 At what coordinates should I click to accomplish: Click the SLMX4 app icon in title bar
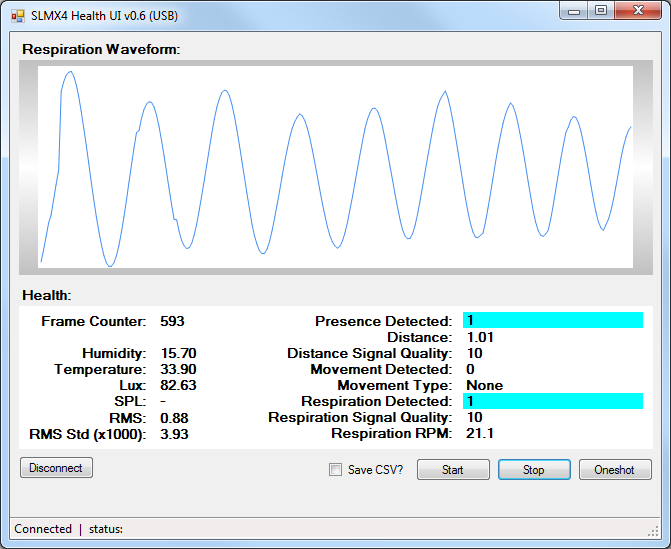click(18, 16)
